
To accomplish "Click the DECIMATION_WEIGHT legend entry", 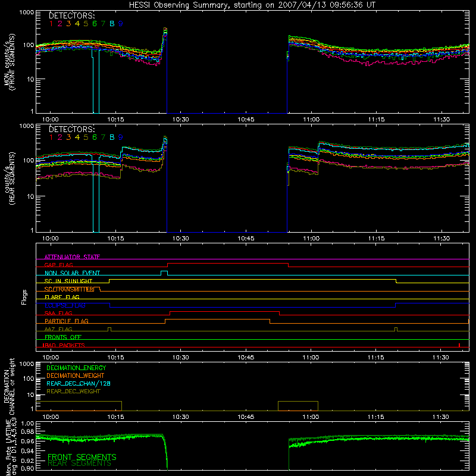I will pos(76,376).
